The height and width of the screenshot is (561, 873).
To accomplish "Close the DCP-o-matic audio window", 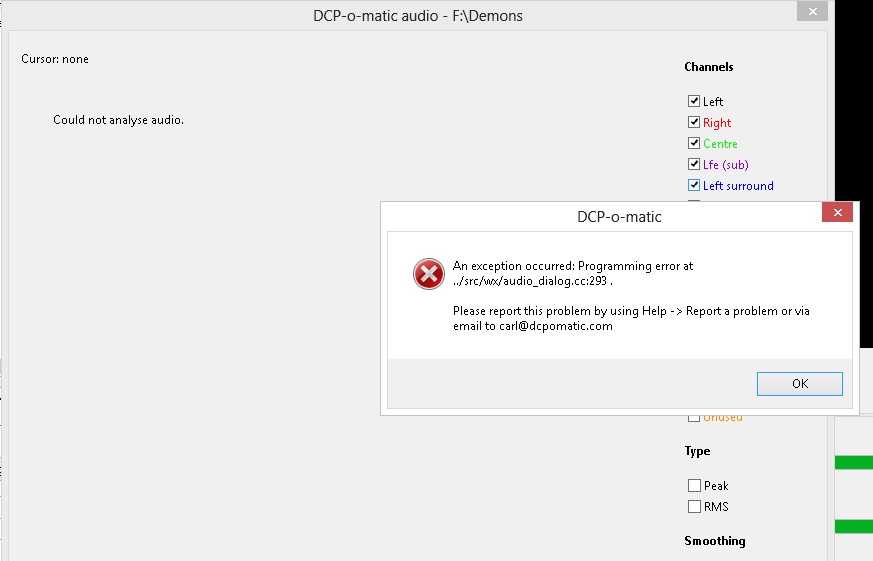I will tap(812, 12).
